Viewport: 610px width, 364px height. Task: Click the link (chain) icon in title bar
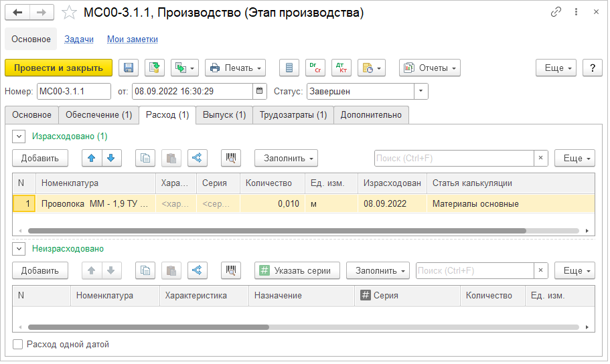coord(556,13)
